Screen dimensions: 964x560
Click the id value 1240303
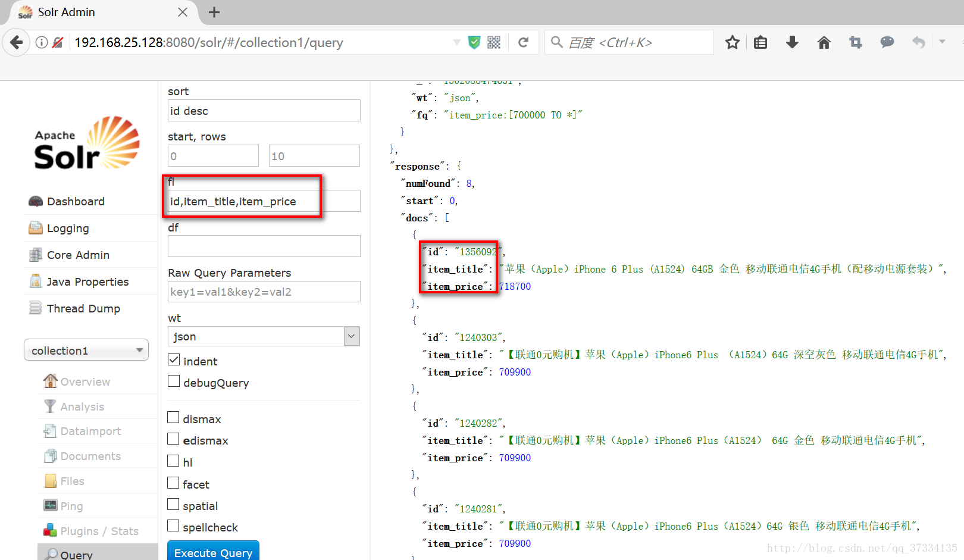[478, 337]
